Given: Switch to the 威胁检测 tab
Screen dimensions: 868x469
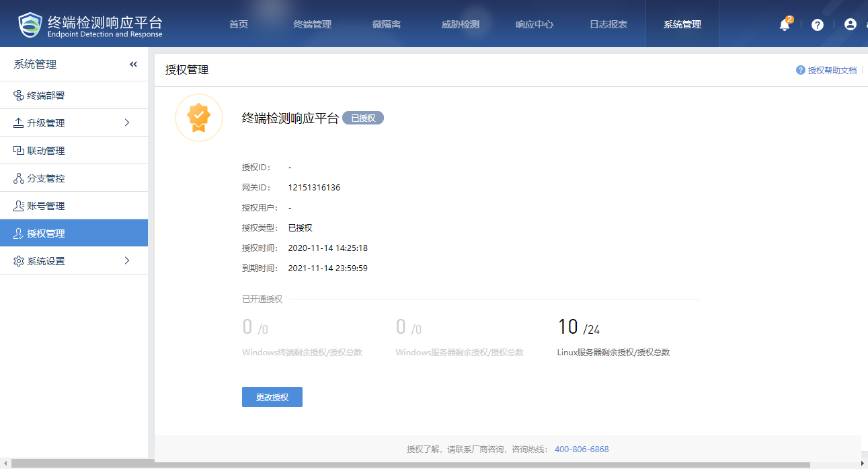Looking at the screenshot, I should (x=461, y=24).
